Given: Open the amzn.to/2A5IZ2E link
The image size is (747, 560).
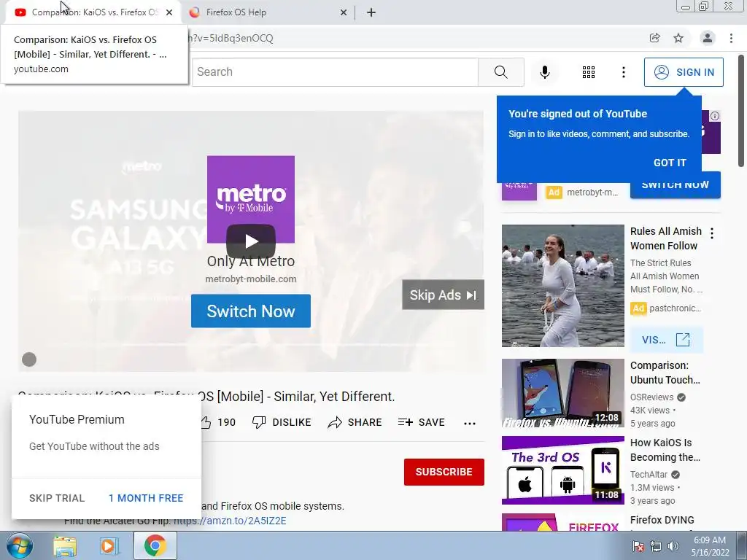Looking at the screenshot, I should coord(230,521).
